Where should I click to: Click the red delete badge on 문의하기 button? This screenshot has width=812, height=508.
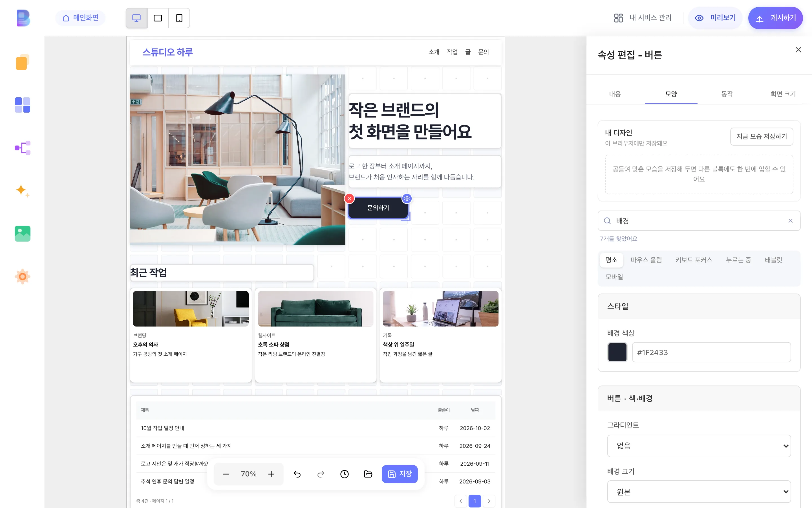tap(349, 199)
